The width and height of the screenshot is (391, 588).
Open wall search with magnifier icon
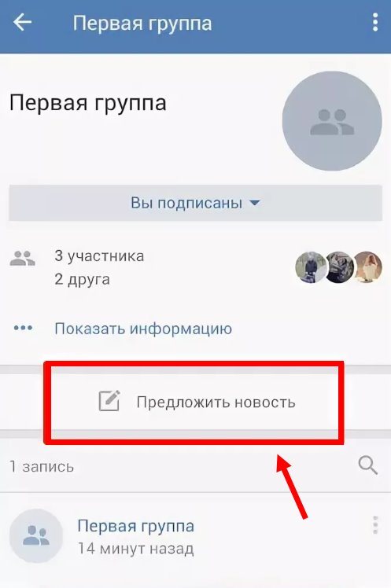coord(367,465)
